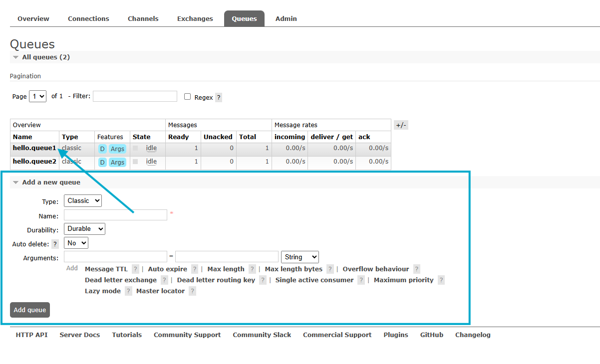Open the GitHub footer link
The width and height of the screenshot is (600, 364).
click(x=432, y=335)
